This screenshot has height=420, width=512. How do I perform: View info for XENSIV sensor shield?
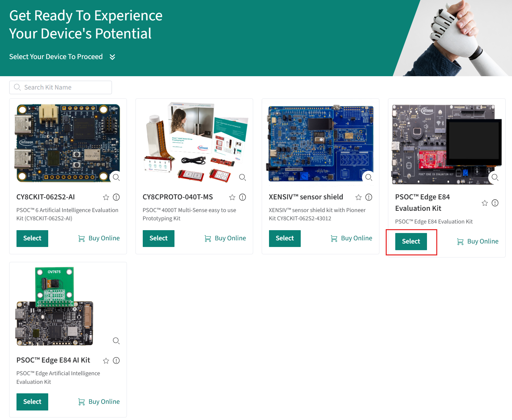(369, 197)
